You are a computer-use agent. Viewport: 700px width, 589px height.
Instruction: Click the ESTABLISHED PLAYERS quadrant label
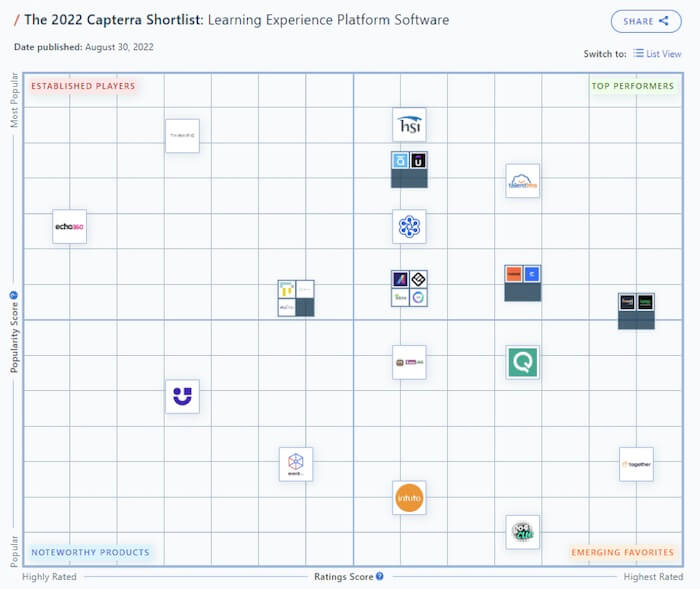point(83,86)
